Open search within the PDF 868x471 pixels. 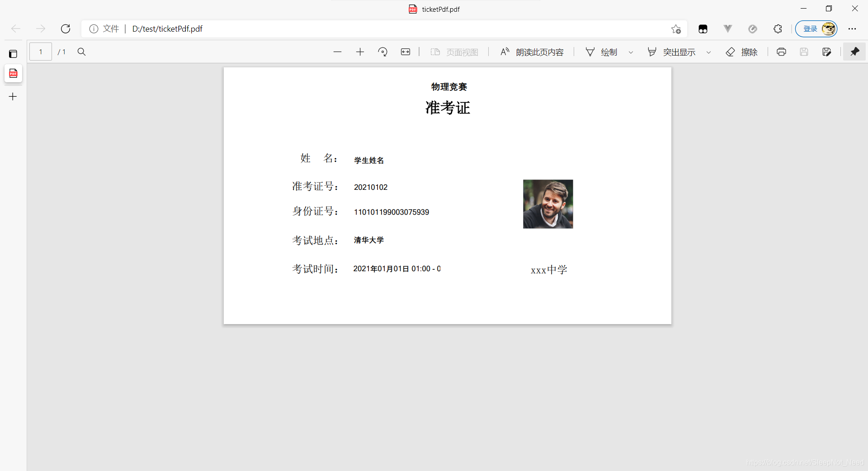[x=81, y=52]
